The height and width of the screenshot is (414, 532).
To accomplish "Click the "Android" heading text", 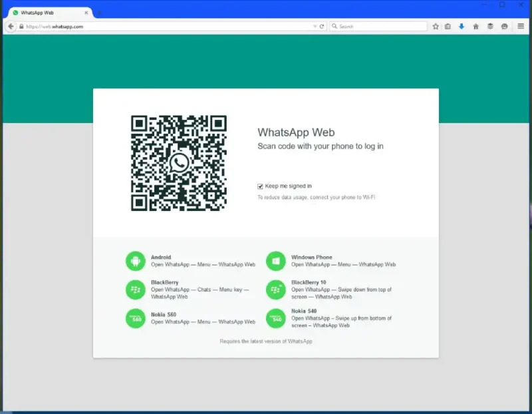I will click(161, 257).
